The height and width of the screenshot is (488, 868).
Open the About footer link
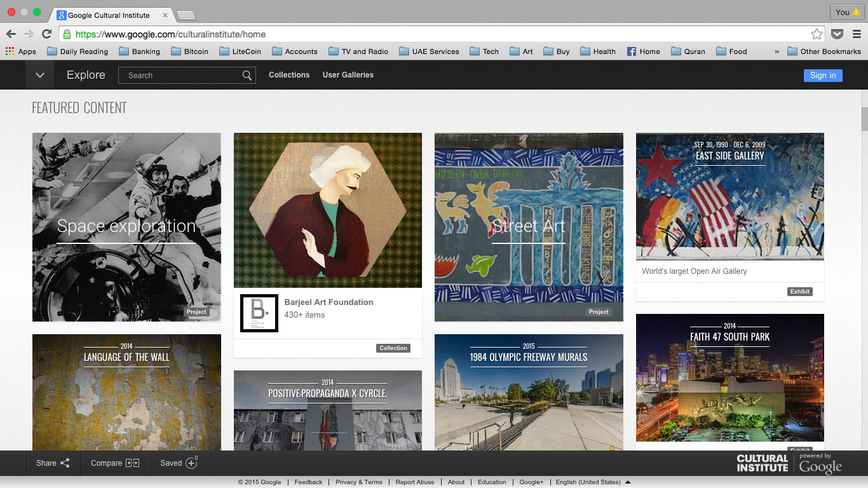coord(456,482)
